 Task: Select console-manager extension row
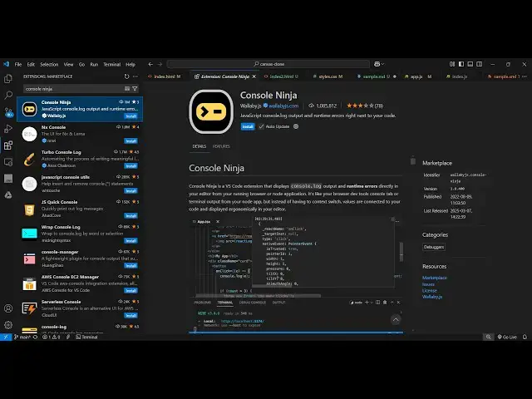[x=80, y=259]
